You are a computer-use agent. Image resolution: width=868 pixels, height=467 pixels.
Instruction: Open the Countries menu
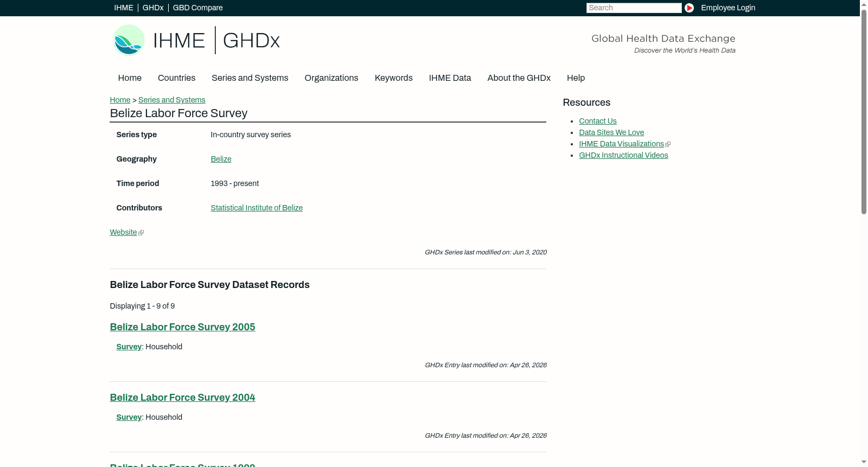pyautogui.click(x=176, y=78)
